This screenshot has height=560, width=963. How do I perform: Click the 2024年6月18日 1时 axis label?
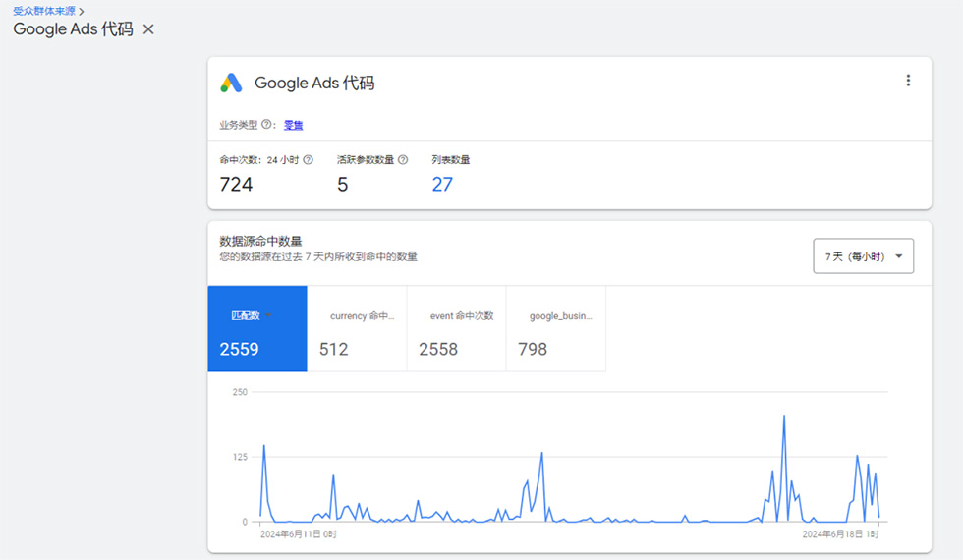pos(840,534)
